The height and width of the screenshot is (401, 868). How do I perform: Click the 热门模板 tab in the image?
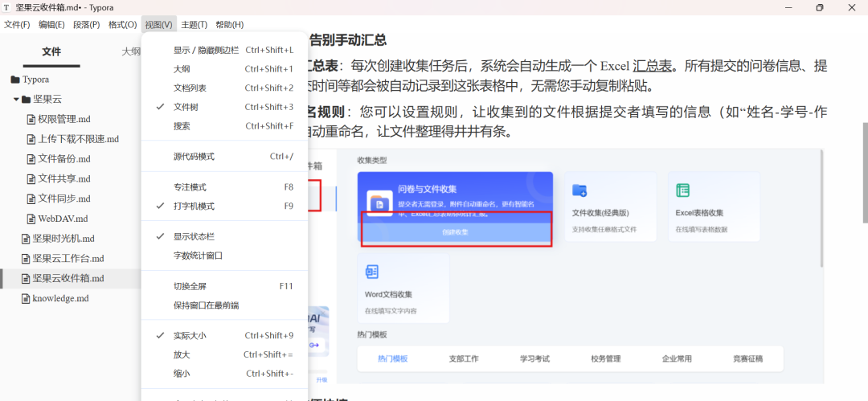tap(393, 359)
